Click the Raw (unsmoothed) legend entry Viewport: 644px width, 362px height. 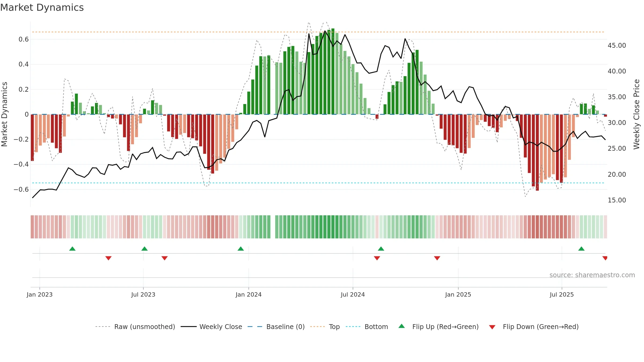point(135,327)
